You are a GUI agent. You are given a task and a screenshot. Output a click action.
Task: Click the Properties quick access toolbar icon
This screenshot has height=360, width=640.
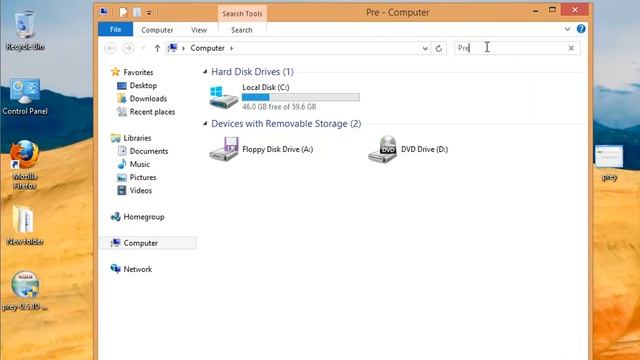tap(123, 13)
